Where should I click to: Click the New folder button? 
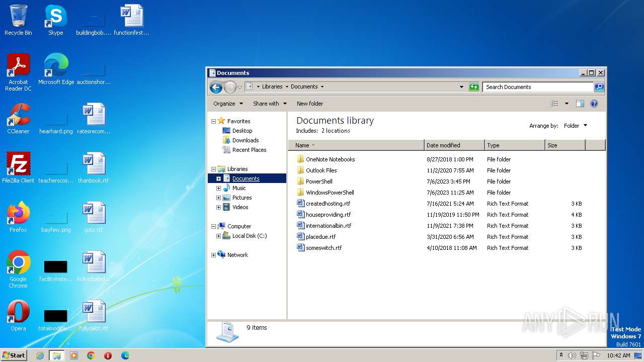click(310, 104)
